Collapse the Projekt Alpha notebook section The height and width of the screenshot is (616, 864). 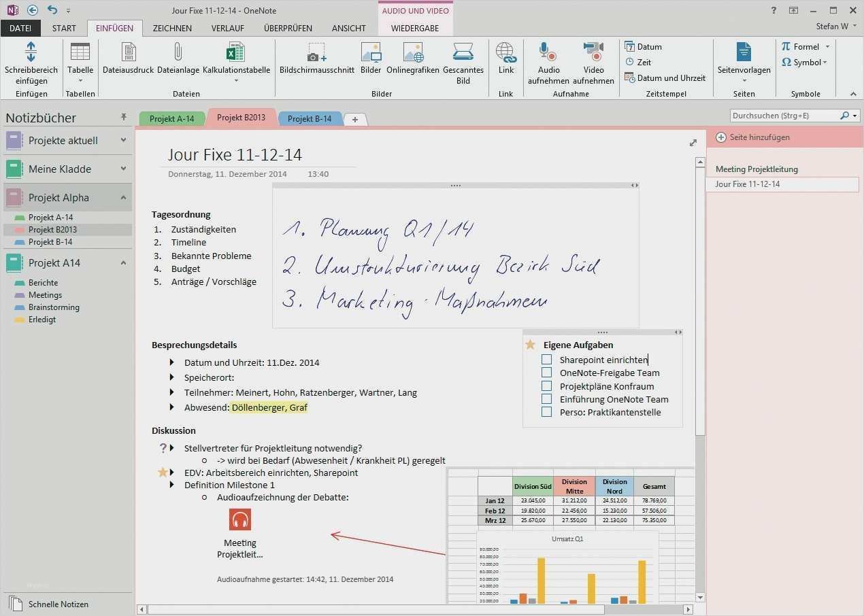(x=123, y=197)
